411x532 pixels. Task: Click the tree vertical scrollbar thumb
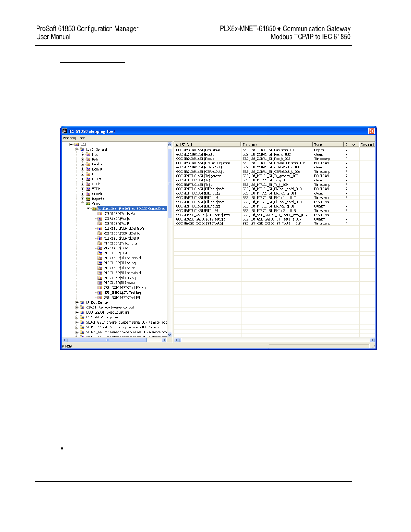click(x=170, y=184)
